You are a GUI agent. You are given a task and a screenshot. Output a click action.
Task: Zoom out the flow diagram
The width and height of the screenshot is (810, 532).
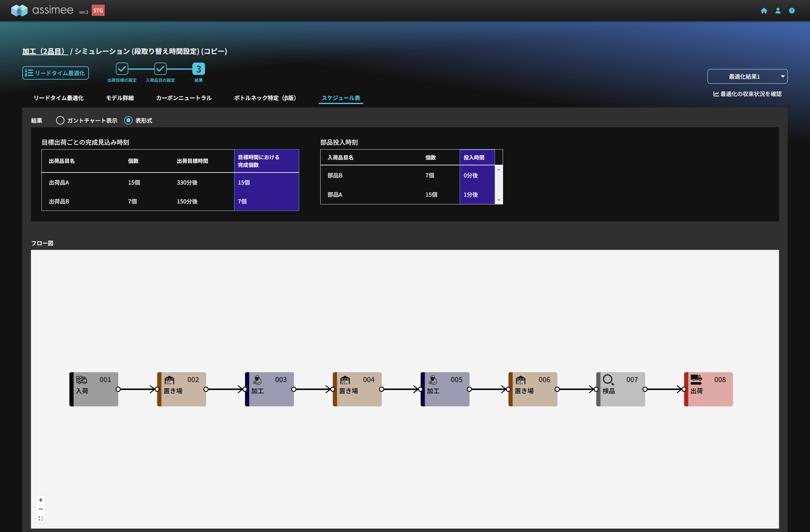click(41, 509)
